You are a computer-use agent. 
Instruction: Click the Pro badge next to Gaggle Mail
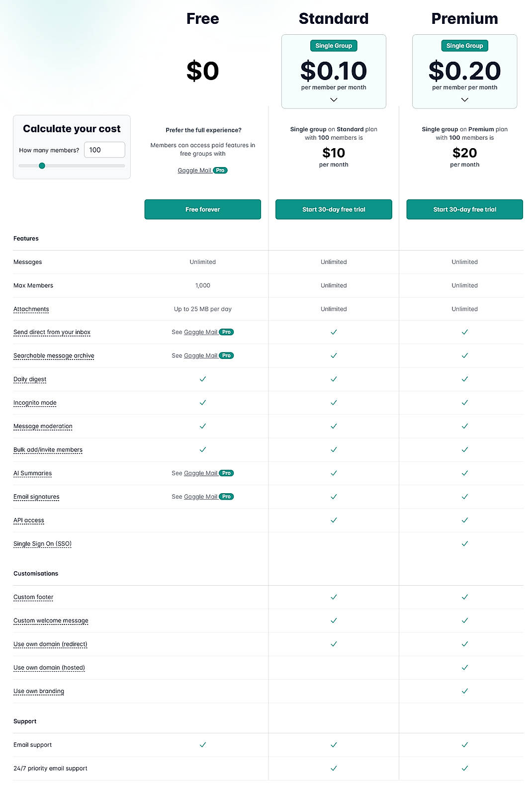click(x=221, y=170)
